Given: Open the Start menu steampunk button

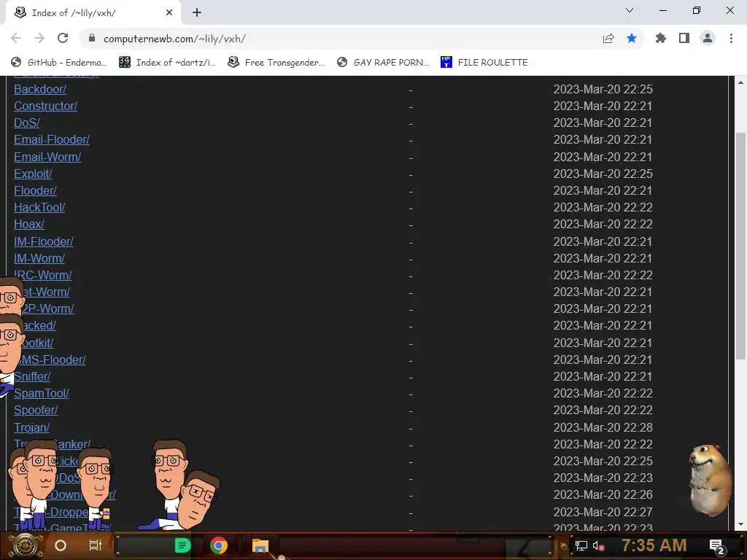Looking at the screenshot, I should 24,545.
